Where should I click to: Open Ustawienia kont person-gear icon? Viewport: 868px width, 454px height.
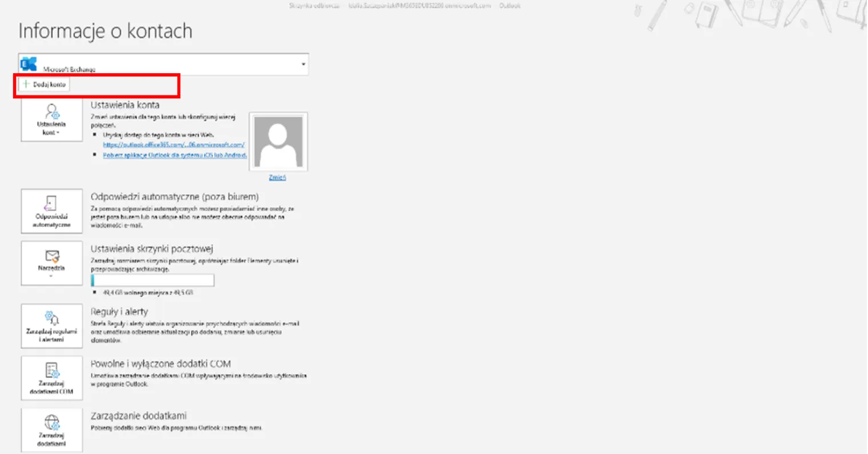(x=52, y=111)
